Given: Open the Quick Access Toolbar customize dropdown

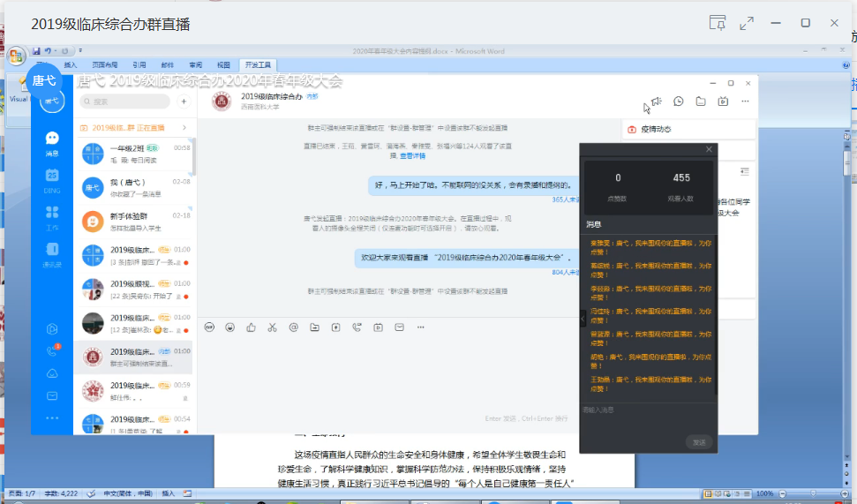Looking at the screenshot, I should (80, 51).
